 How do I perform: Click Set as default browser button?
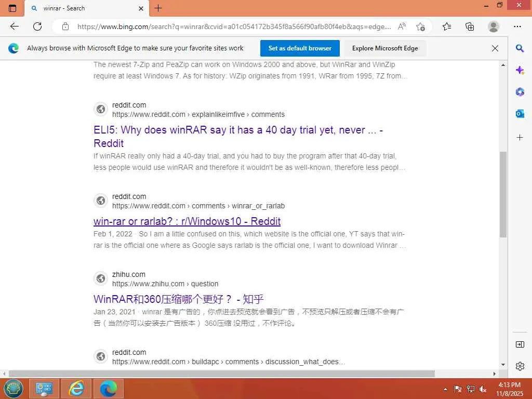300,48
